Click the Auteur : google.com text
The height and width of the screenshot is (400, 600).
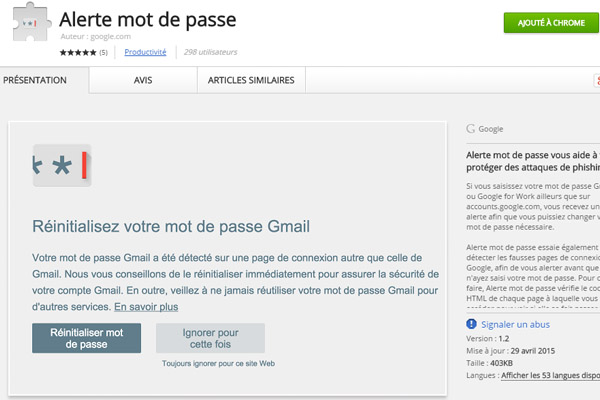(x=96, y=36)
